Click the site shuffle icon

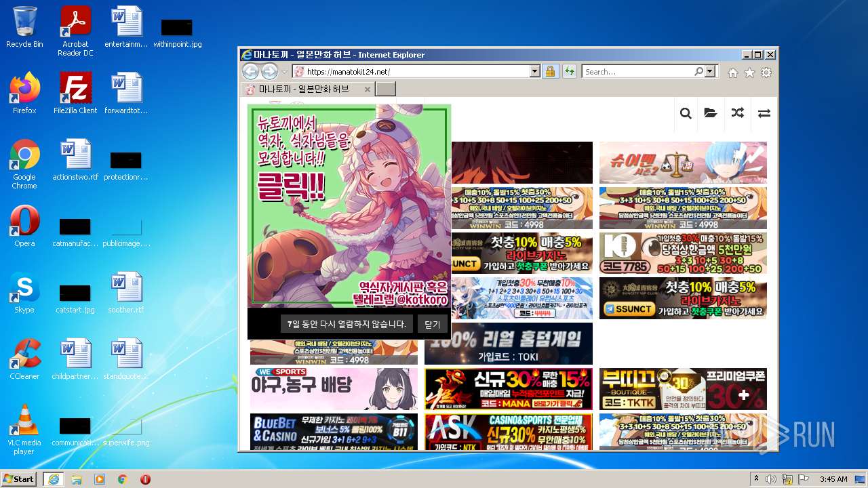click(x=737, y=113)
